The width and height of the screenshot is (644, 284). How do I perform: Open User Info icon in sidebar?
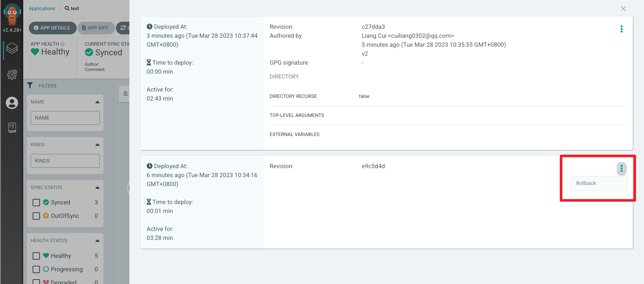12,103
